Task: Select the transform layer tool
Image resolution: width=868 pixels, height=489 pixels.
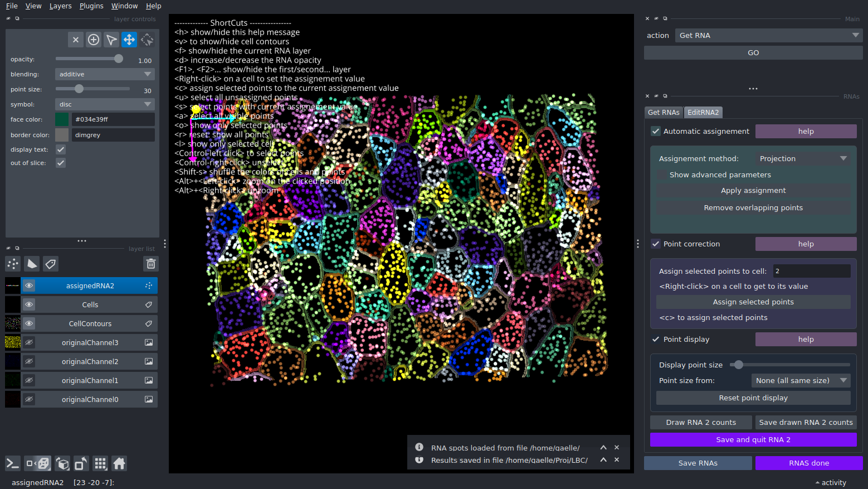Action: (147, 40)
